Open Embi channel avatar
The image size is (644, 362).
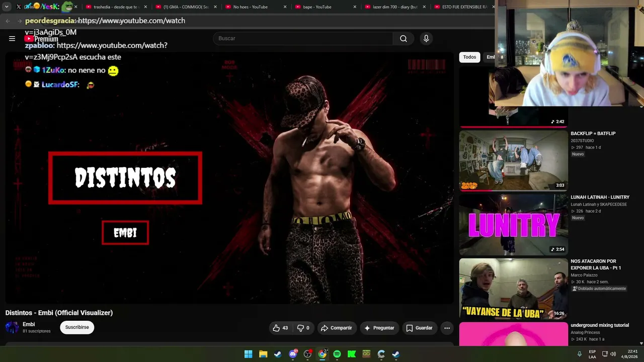12,327
